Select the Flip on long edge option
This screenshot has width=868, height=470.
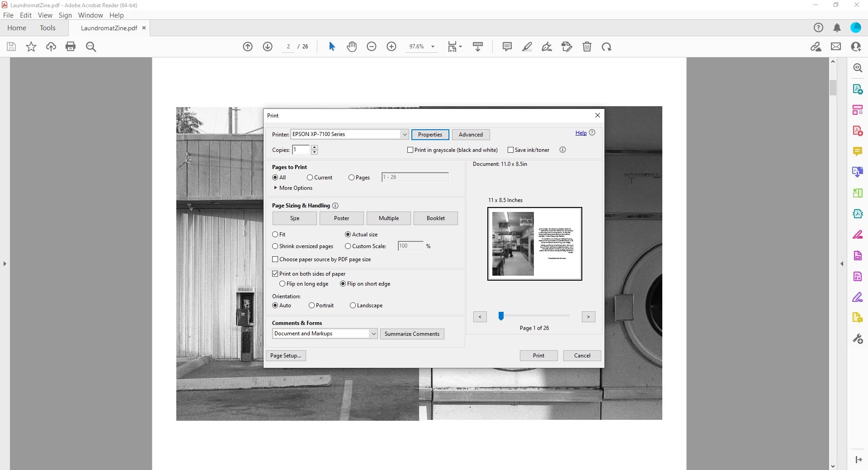[x=283, y=284]
